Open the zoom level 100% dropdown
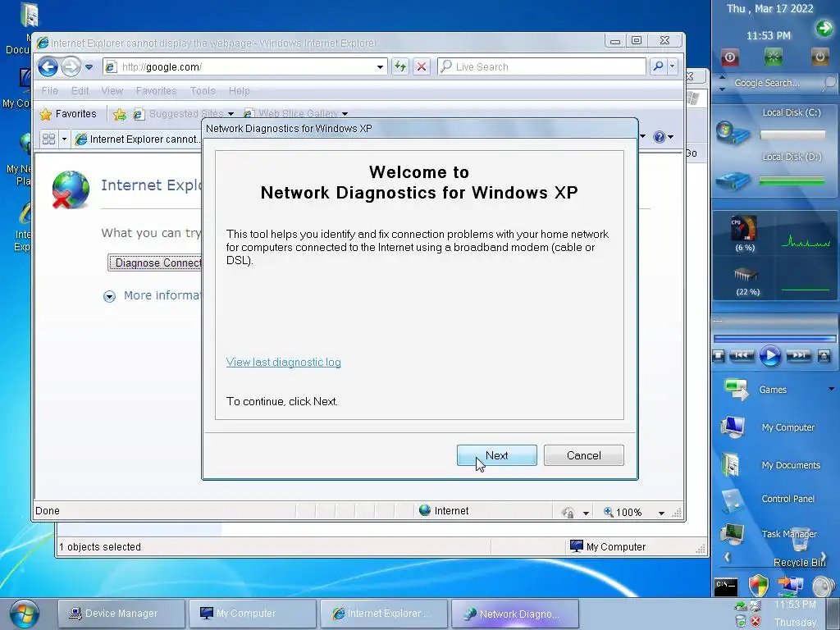This screenshot has height=630, width=840. click(661, 513)
